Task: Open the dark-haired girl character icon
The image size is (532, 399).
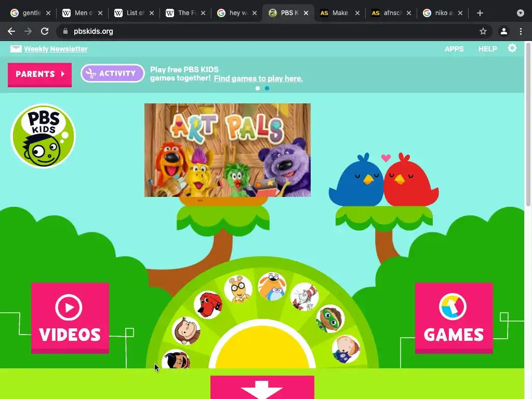Action: pos(176,359)
